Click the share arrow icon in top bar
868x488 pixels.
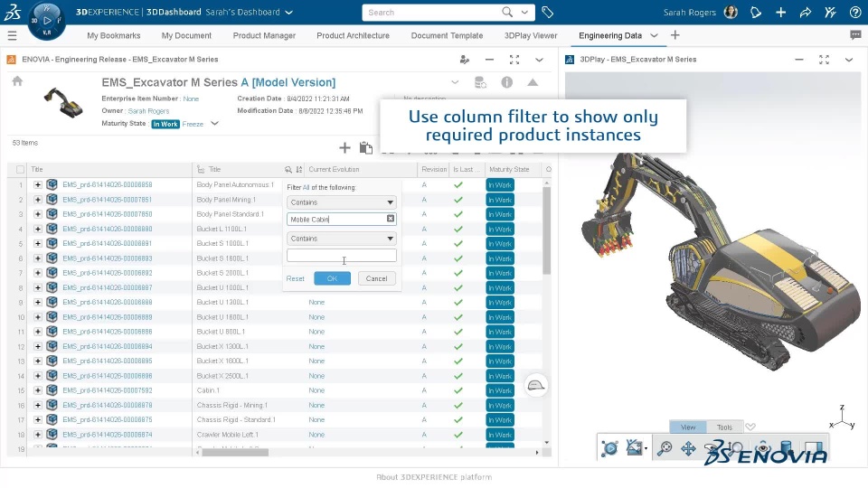coord(805,13)
